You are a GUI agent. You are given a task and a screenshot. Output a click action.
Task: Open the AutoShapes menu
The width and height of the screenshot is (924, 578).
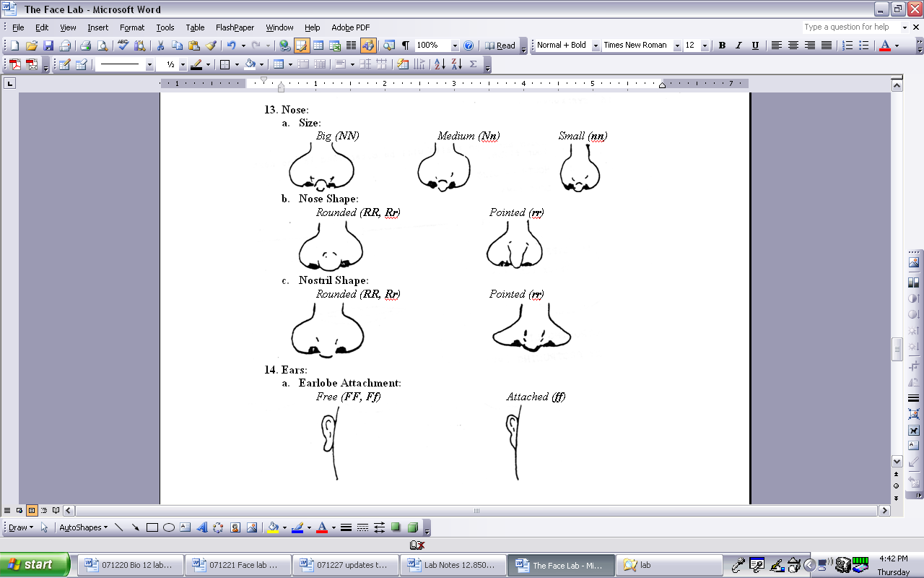(x=83, y=527)
